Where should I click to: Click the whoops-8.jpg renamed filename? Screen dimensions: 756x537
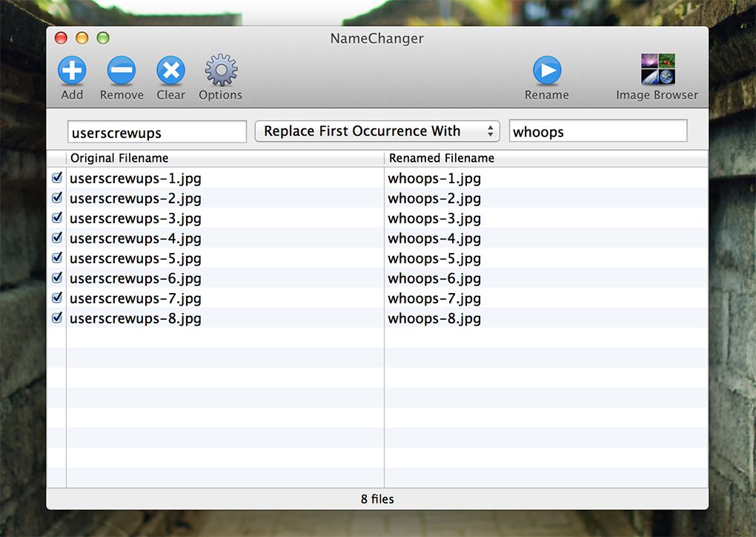[434, 318]
